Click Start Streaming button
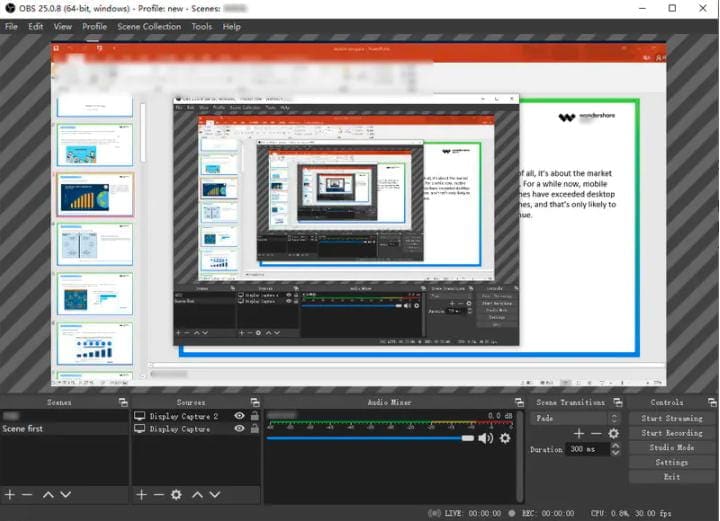The image size is (720, 521). (672, 418)
